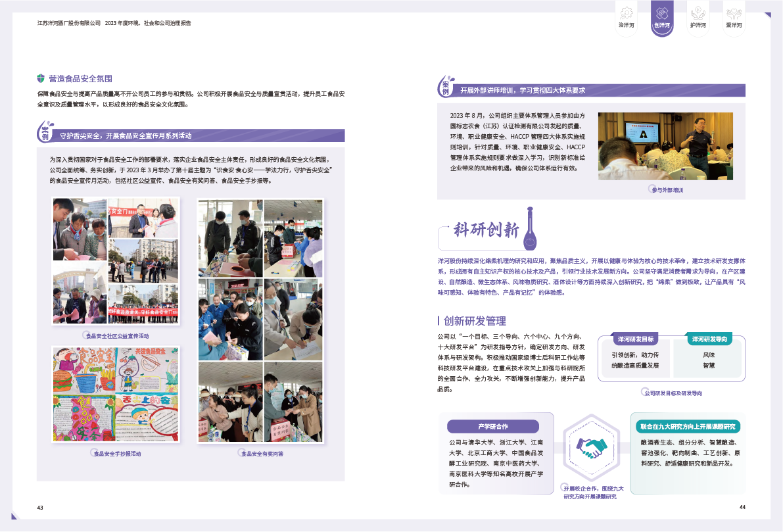Click the 联合在九大研究方向上开展课题研究 teal heading
This screenshot has height=532, width=783.
[x=688, y=426]
